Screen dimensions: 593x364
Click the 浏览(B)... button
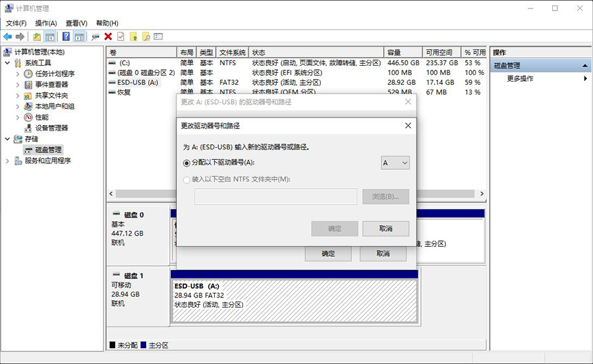(385, 197)
